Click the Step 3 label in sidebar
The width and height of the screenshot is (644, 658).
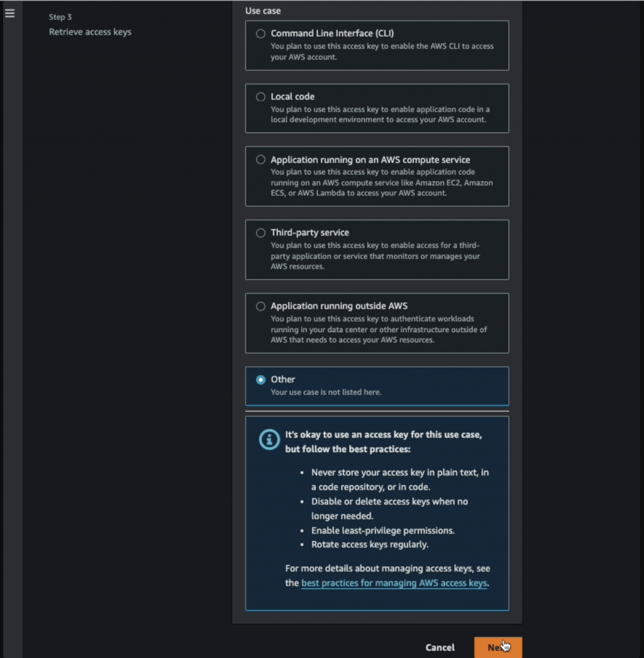point(60,17)
